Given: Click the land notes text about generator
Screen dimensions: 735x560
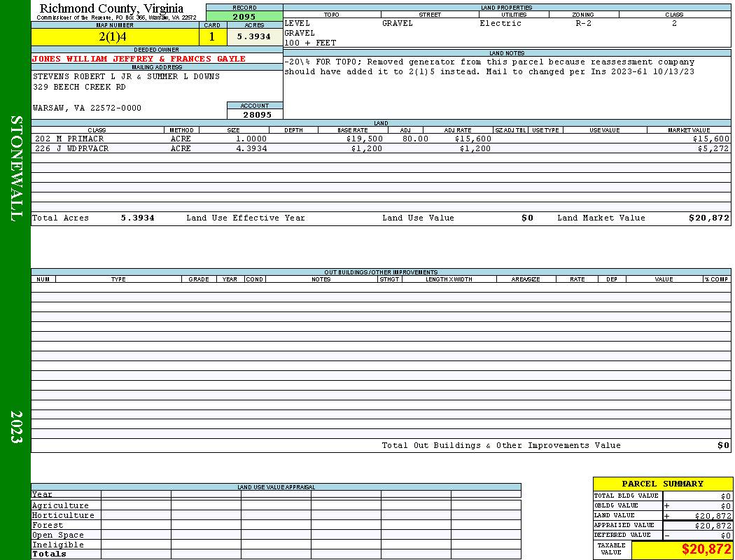Looking at the screenshot, I should (x=489, y=67).
